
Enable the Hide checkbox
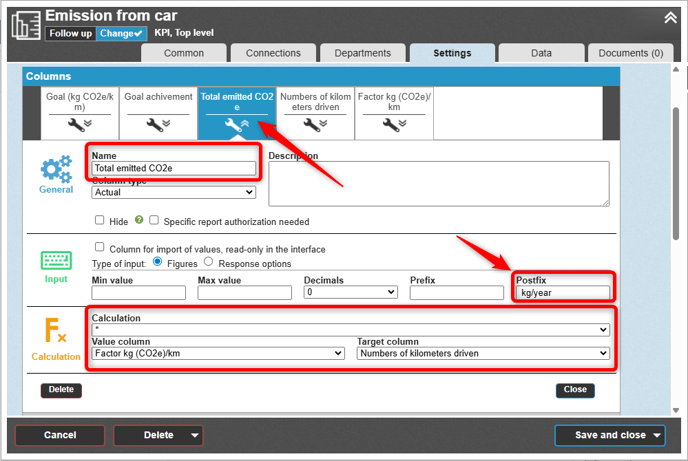(x=100, y=221)
